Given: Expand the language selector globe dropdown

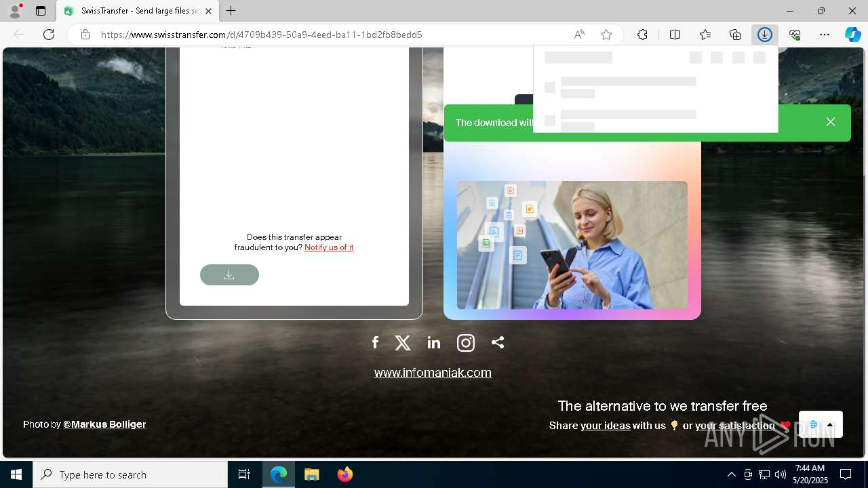Looking at the screenshot, I should (x=821, y=424).
